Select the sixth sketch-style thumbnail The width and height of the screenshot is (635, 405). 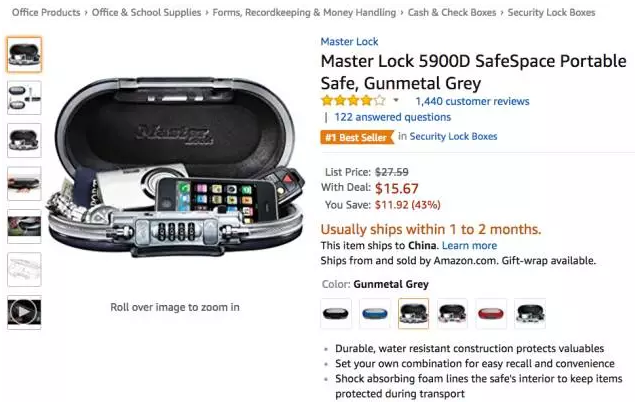[24, 269]
